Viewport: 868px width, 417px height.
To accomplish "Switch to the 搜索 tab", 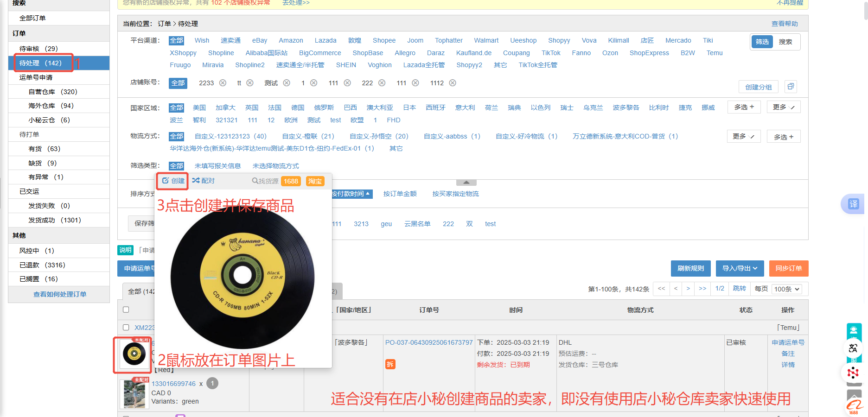I will point(785,42).
